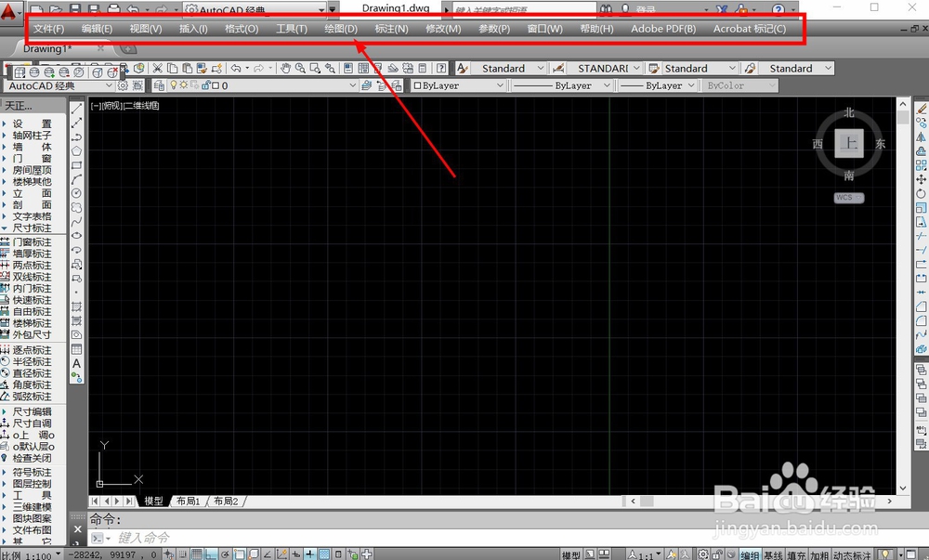This screenshot has width=929, height=560.
Task: Toggle 加粗 in the status bar
Action: tap(820, 554)
